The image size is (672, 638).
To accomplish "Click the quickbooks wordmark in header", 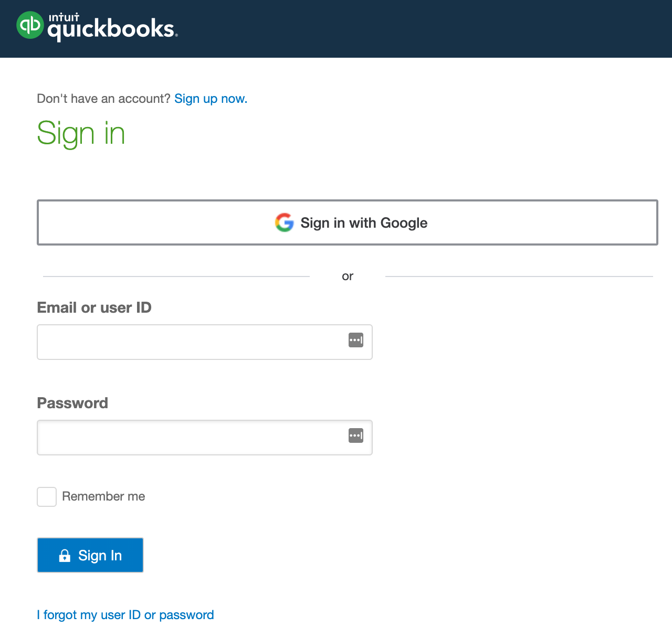I will 112,29.
